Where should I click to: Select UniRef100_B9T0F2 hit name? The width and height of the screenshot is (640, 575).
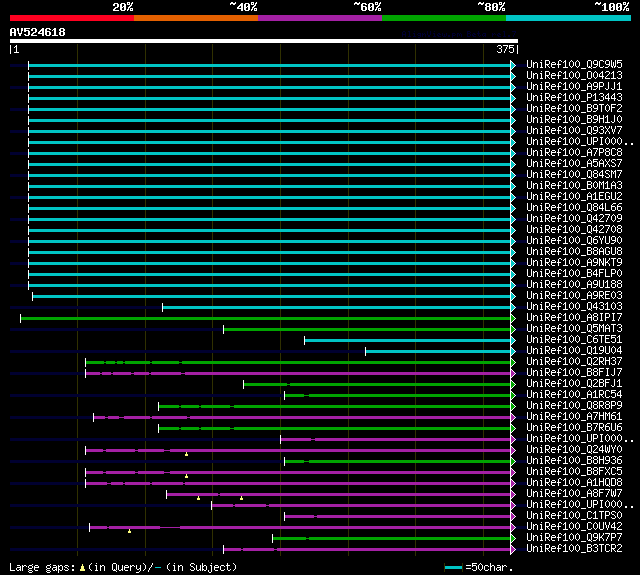[x=574, y=109]
